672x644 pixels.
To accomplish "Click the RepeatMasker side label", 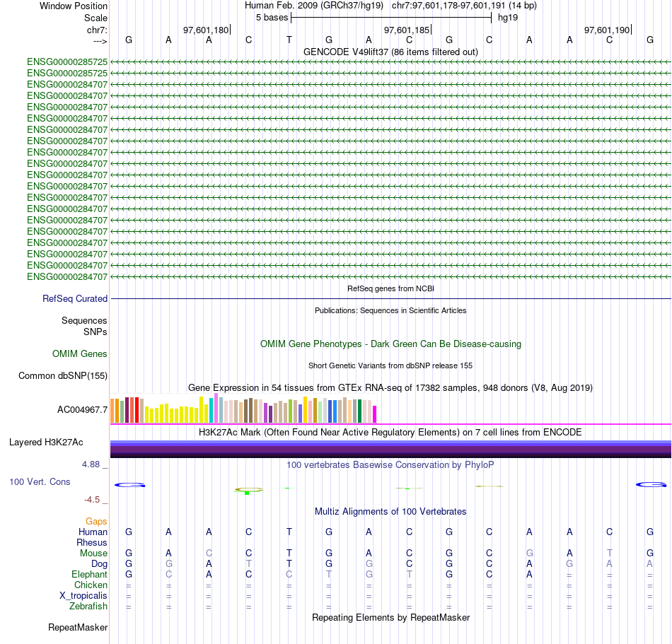I will click(x=78, y=627).
